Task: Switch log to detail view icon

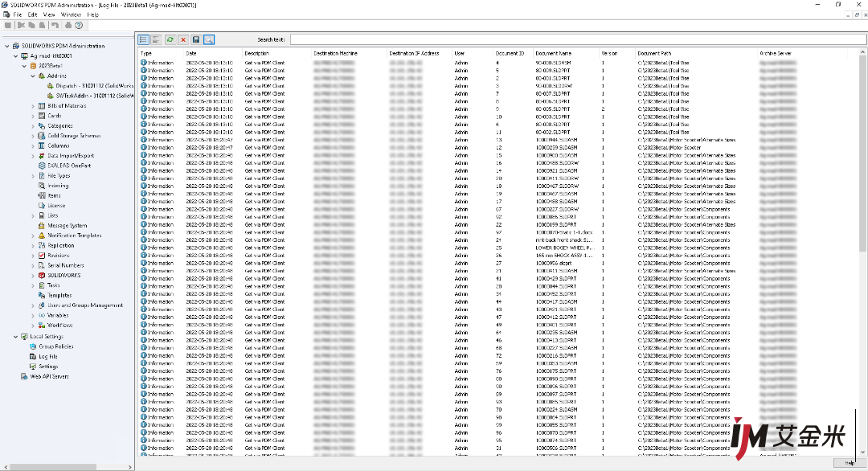Action: pyautogui.click(x=156, y=40)
